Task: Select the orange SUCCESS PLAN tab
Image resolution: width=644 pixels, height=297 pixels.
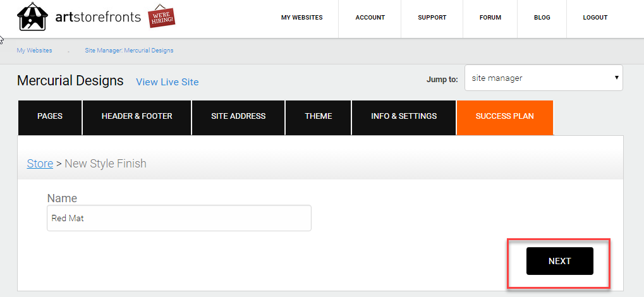Action: point(505,118)
